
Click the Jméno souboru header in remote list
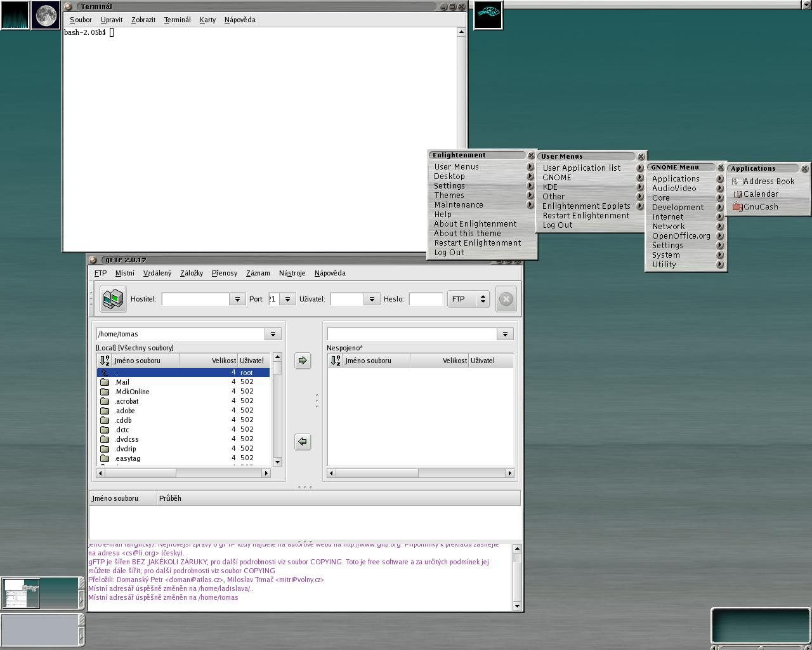[376, 361]
